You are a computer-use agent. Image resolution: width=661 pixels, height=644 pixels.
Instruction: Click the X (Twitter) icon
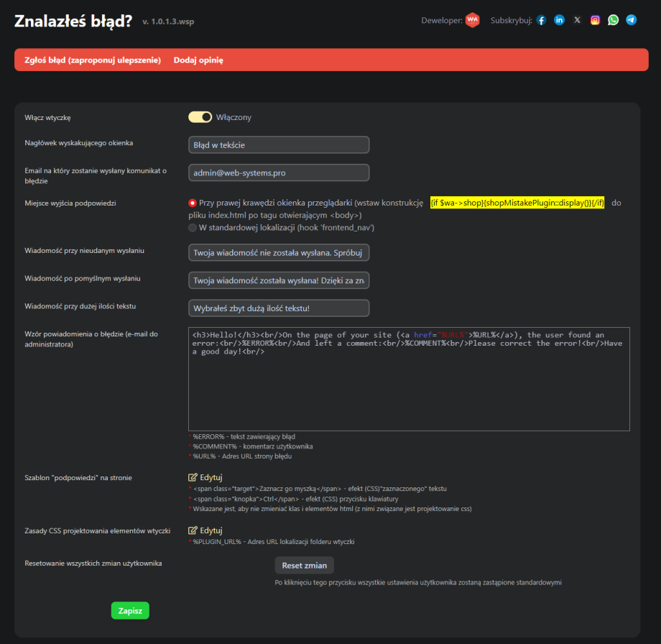point(577,20)
